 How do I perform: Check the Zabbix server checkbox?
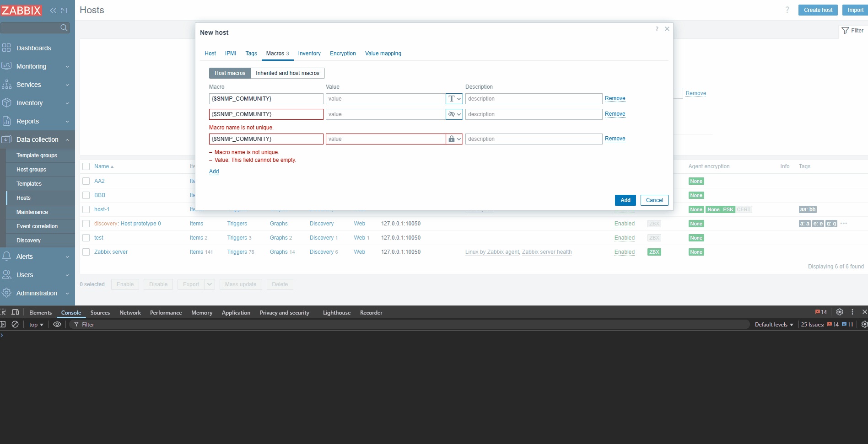coord(86,252)
